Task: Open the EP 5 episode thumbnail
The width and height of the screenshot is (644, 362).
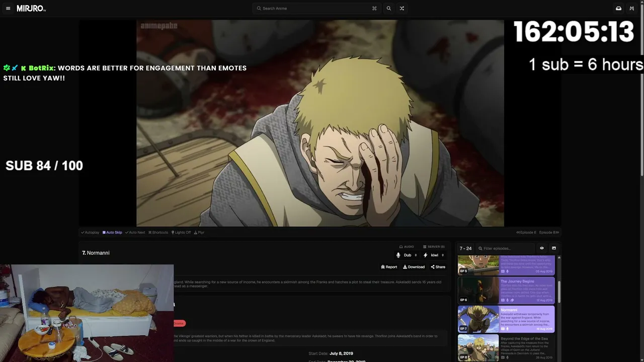Action: point(478,264)
